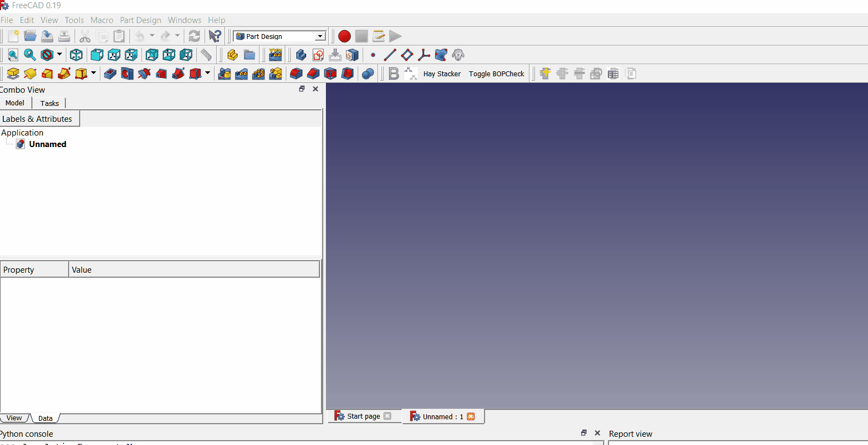Click the Shape Binder icon

pyautogui.click(x=441, y=55)
